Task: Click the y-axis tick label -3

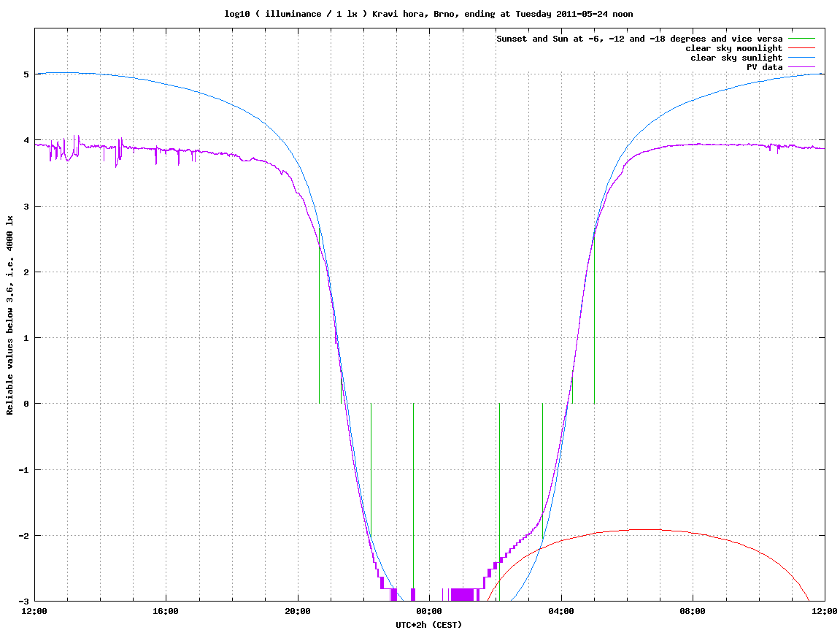Action: coord(23,601)
